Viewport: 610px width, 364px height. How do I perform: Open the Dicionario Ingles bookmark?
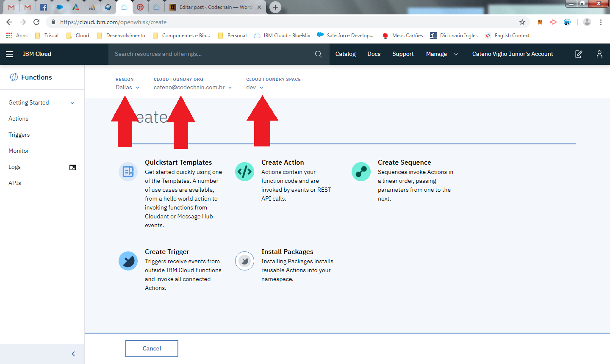pyautogui.click(x=454, y=36)
